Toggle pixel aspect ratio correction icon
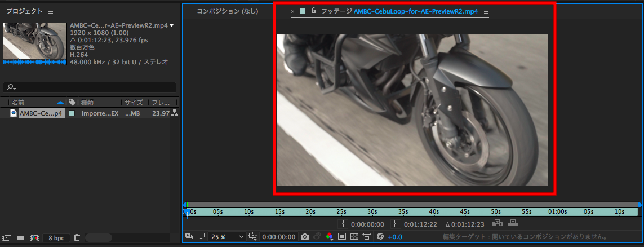This screenshot has width=644, height=247. point(367,237)
